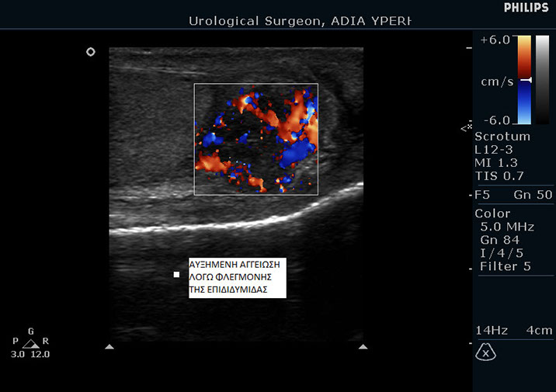Click the 4cm depth readout
The height and width of the screenshot is (392, 556).
coord(537,330)
